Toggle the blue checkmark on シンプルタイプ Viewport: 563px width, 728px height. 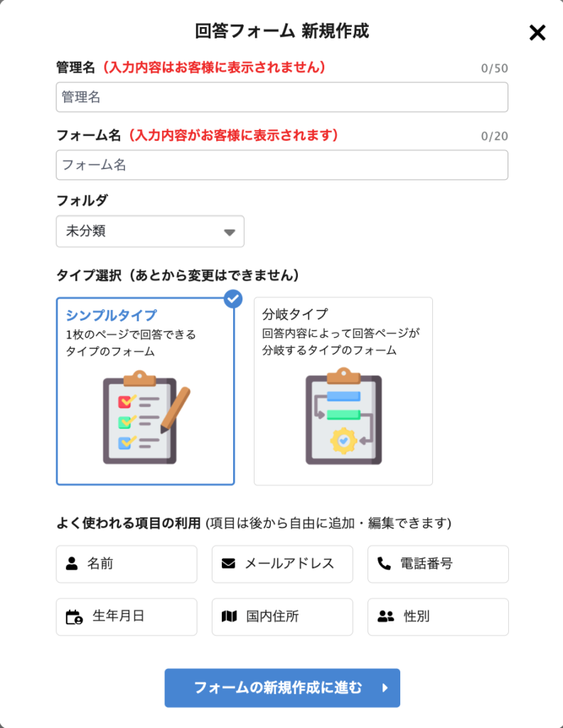233,299
